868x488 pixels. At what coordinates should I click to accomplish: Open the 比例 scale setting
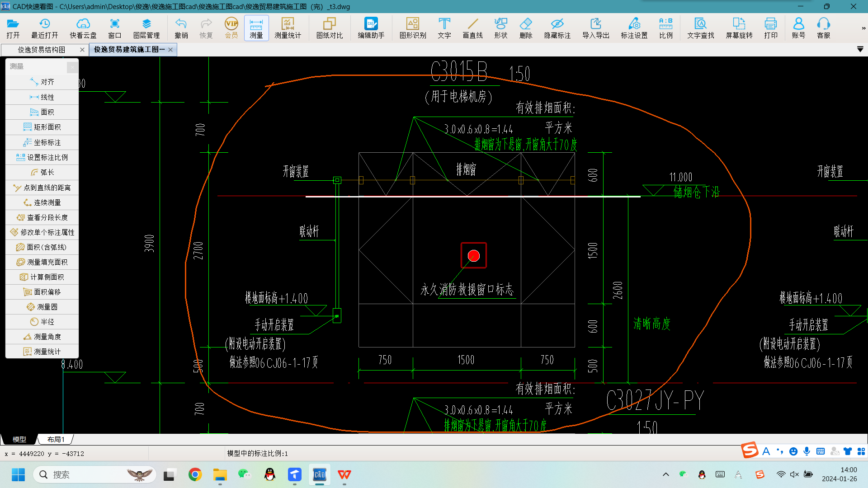(666, 28)
